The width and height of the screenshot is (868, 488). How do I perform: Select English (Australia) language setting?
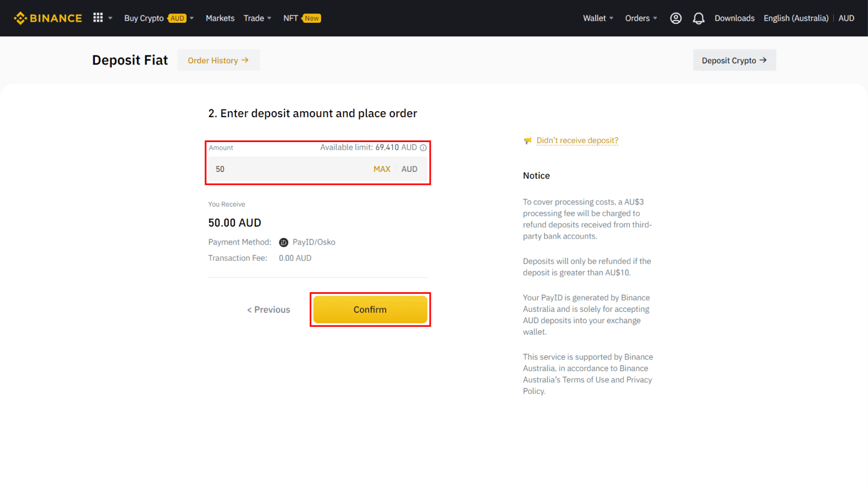pyautogui.click(x=796, y=18)
